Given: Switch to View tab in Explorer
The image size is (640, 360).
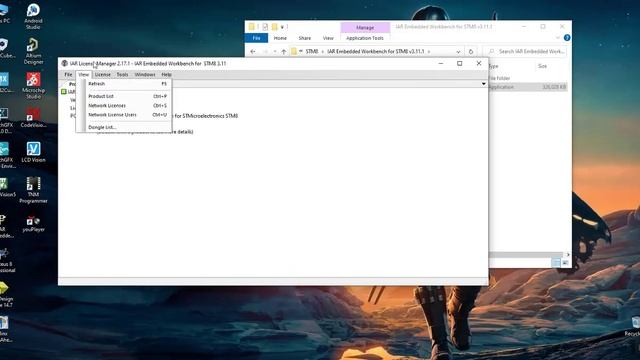Looking at the screenshot, I should [x=328, y=38].
